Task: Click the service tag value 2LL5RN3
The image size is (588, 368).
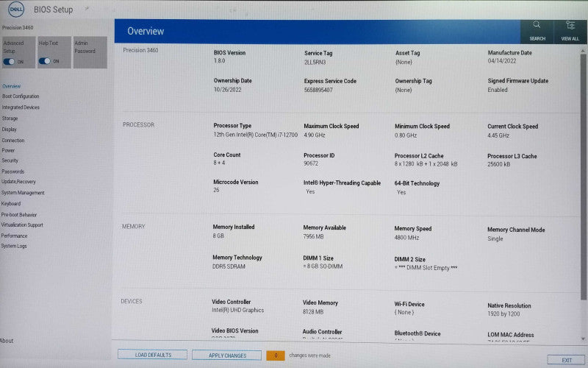Action: point(315,63)
